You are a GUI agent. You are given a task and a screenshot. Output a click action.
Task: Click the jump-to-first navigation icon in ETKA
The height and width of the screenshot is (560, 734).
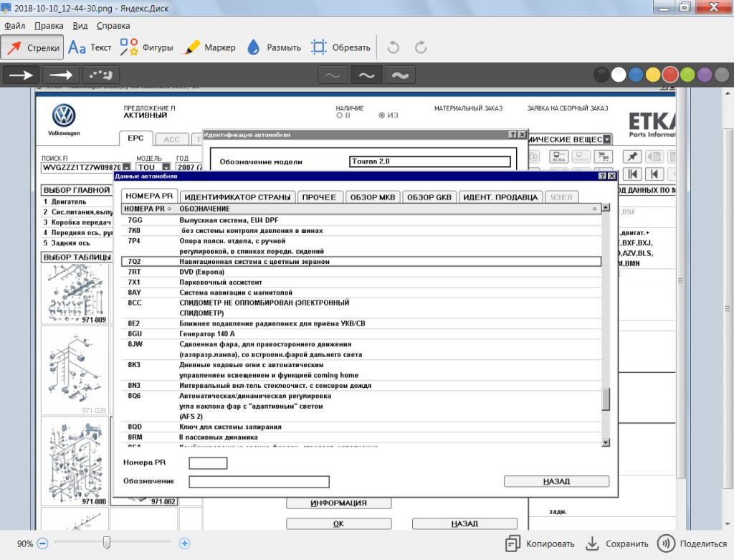click(632, 174)
